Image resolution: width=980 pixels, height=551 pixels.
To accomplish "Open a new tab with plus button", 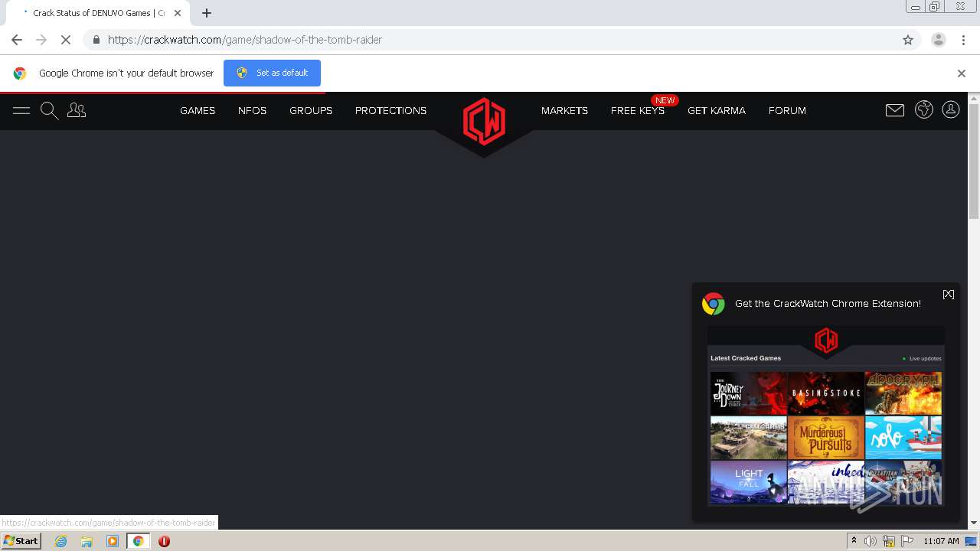I will coord(207,13).
